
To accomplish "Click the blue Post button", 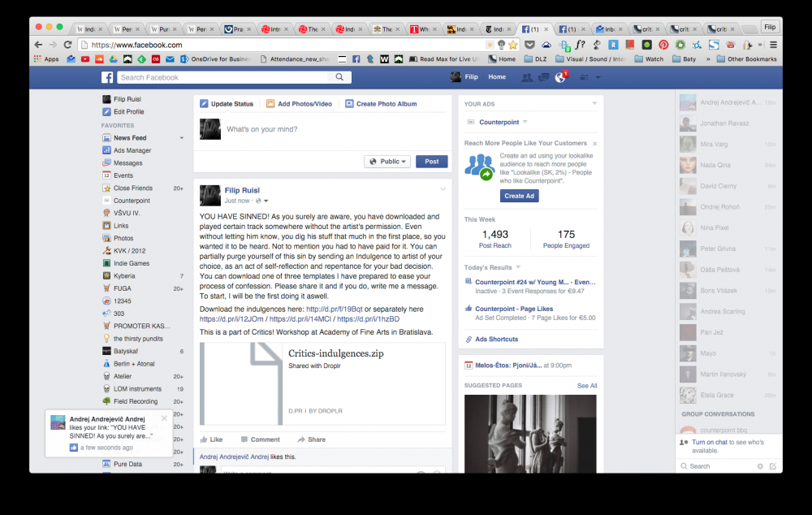I will (432, 162).
